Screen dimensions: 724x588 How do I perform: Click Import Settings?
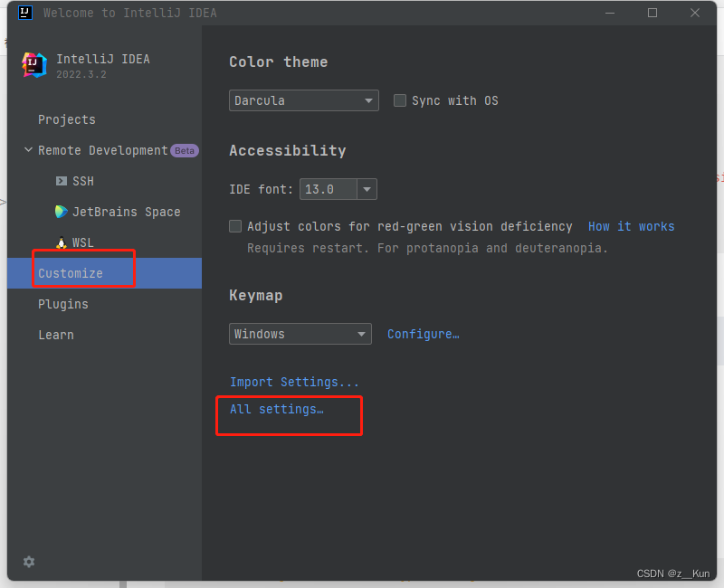pyautogui.click(x=295, y=382)
